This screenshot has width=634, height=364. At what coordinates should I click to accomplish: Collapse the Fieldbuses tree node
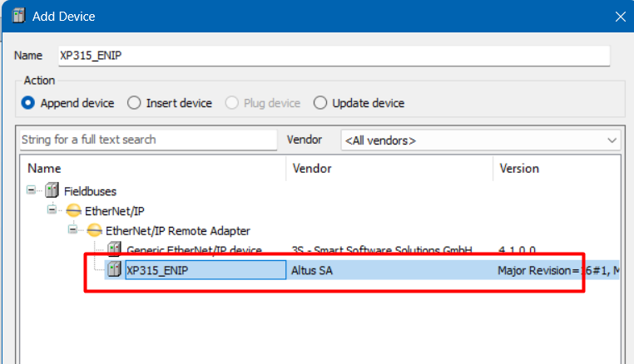32,190
